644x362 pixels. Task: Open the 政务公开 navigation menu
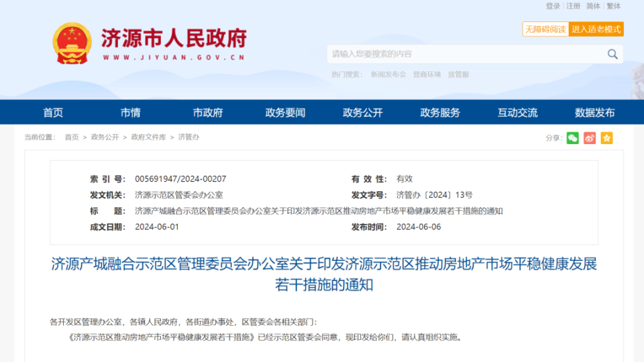(x=362, y=113)
